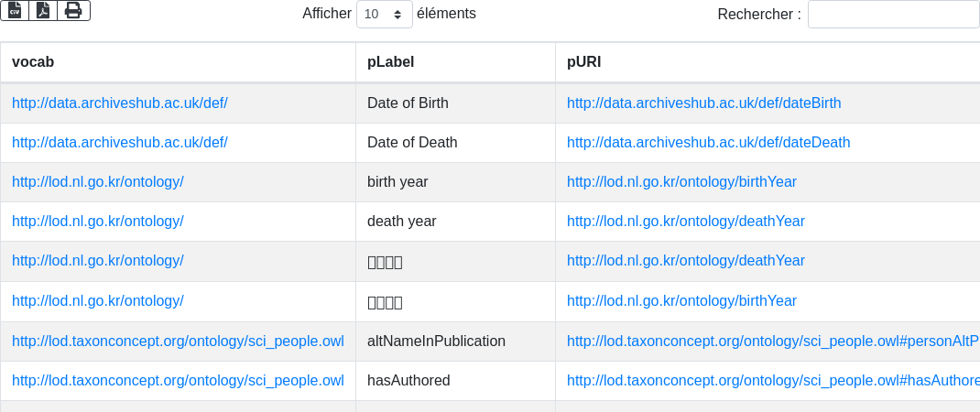Open the archiveshub vocab link in Date of Death row
This screenshot has height=412, width=980.
120,142
